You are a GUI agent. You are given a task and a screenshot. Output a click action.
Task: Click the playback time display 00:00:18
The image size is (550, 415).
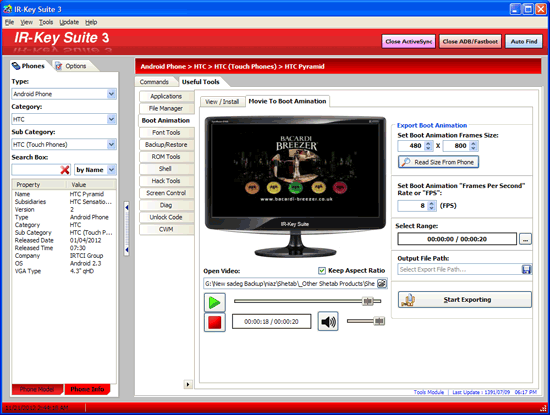click(x=271, y=322)
